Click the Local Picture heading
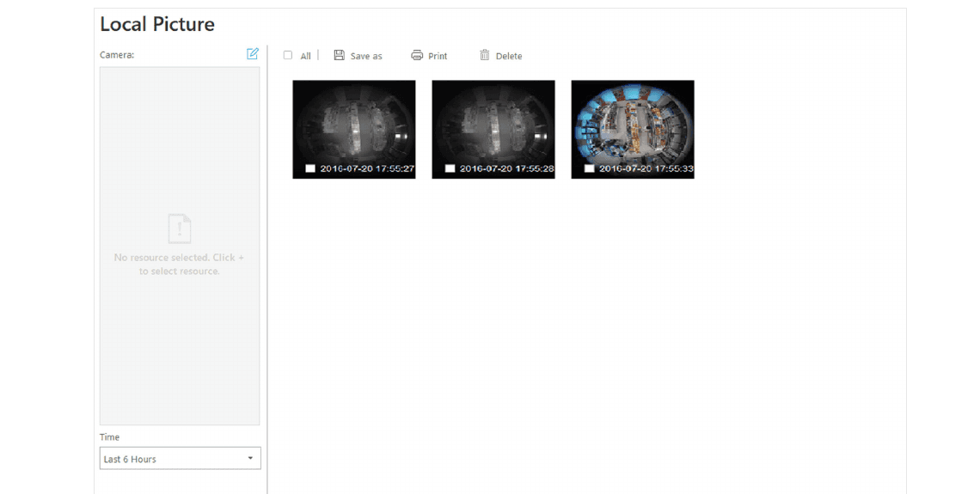The height and width of the screenshot is (494, 980). (157, 24)
